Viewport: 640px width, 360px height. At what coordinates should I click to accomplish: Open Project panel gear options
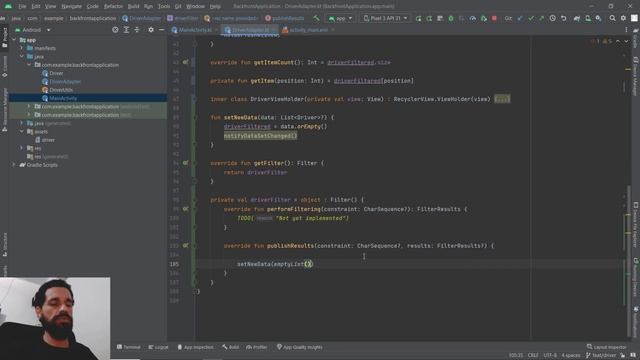[151, 30]
